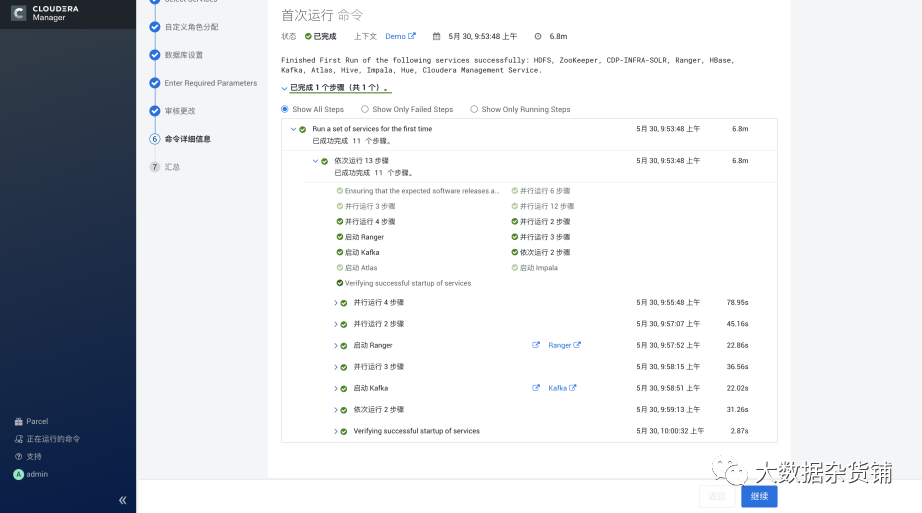The width and height of the screenshot is (922, 513).
Task: Expand the 并行运行 2 步骤 detailed row
Action: pyautogui.click(x=336, y=324)
